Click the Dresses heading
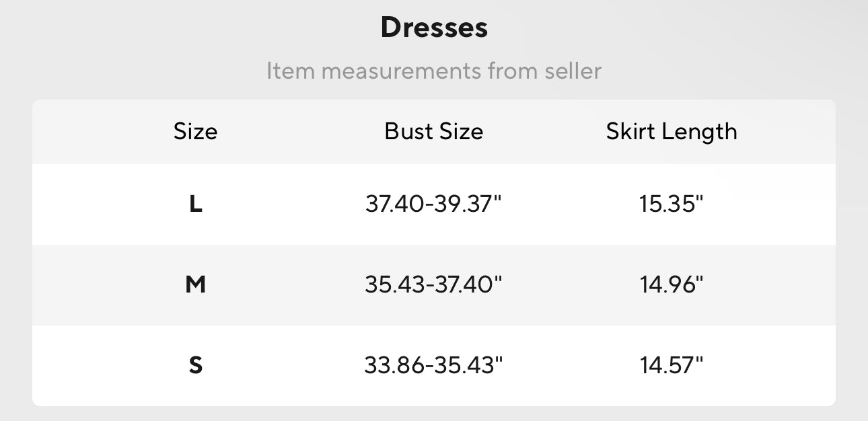 434,28
